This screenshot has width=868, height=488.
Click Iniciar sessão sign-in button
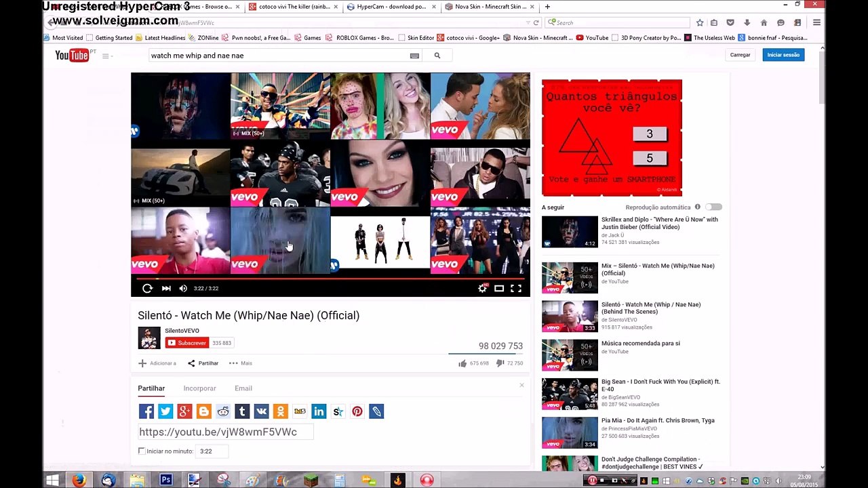tap(783, 55)
